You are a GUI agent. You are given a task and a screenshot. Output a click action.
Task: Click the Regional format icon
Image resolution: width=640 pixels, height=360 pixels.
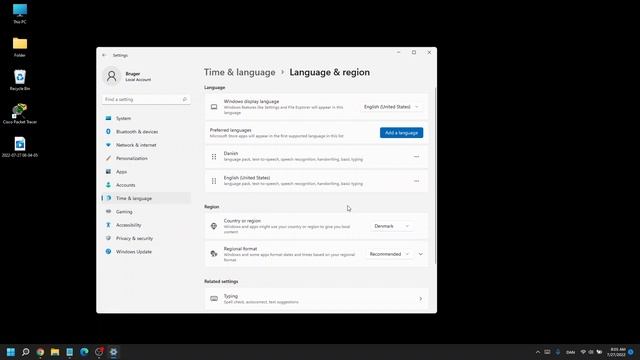coord(214,254)
